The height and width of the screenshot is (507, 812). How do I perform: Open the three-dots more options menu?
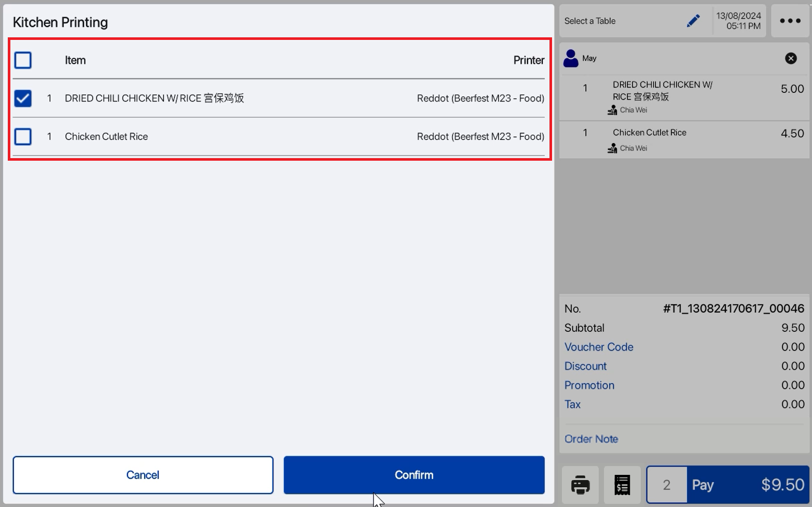[x=790, y=21]
